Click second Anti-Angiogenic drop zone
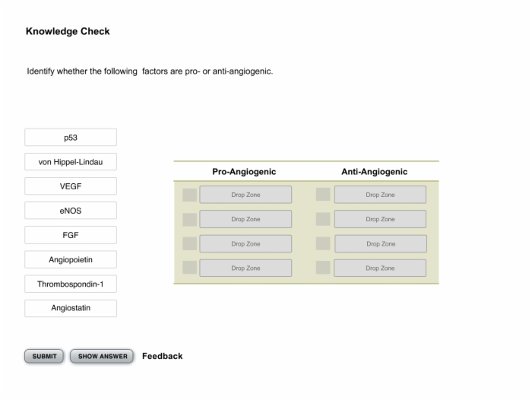 click(380, 219)
